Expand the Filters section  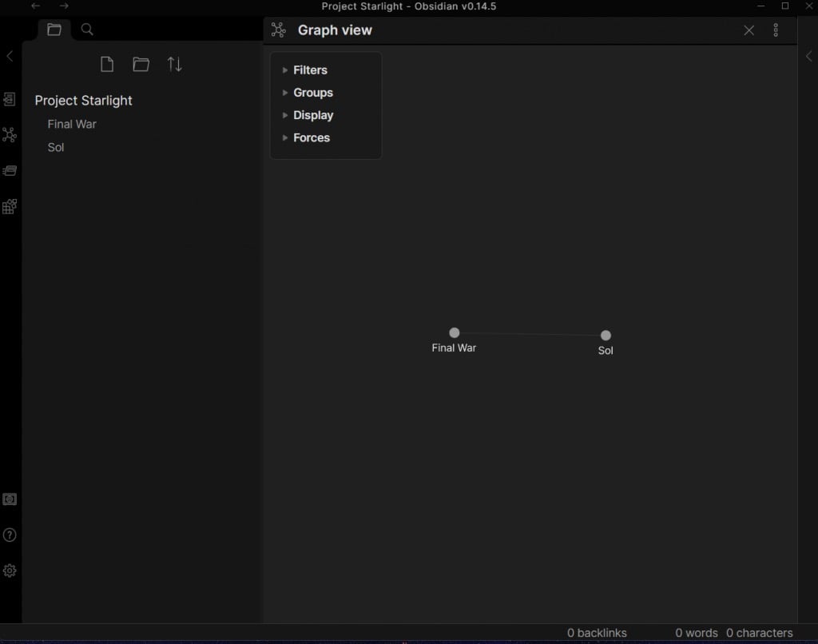click(309, 70)
